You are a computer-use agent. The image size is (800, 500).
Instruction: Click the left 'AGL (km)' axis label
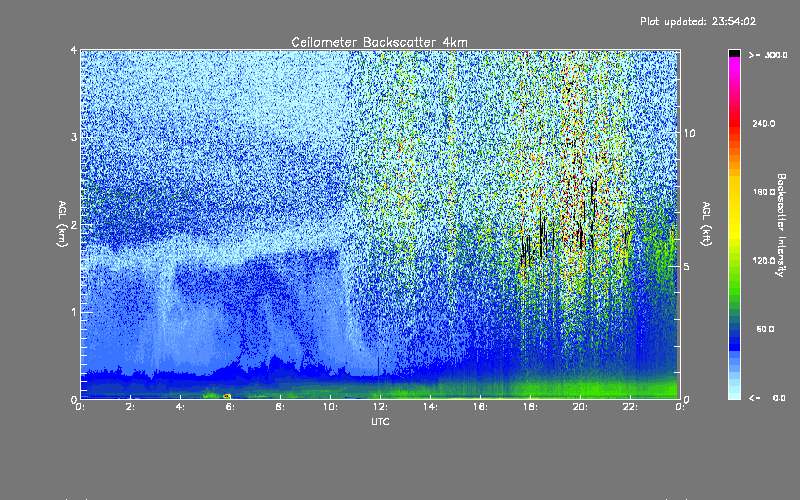pyautogui.click(x=62, y=224)
